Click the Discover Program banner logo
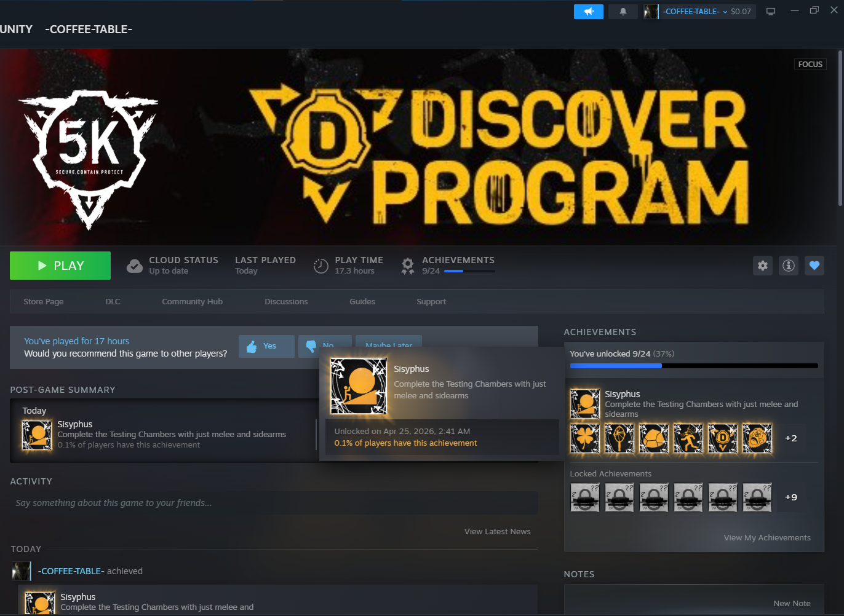The height and width of the screenshot is (616, 844). pos(500,156)
